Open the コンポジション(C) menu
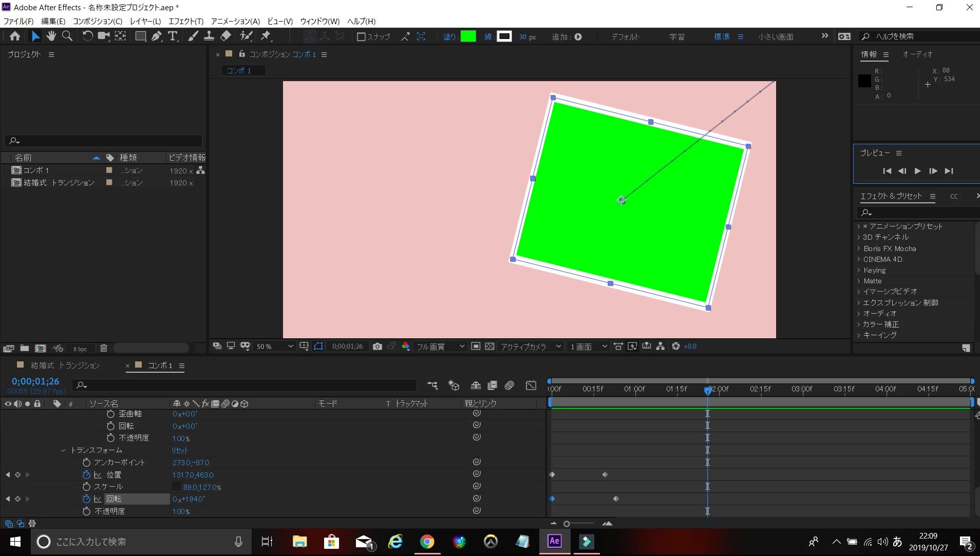Image resolution: width=980 pixels, height=556 pixels. coord(98,21)
